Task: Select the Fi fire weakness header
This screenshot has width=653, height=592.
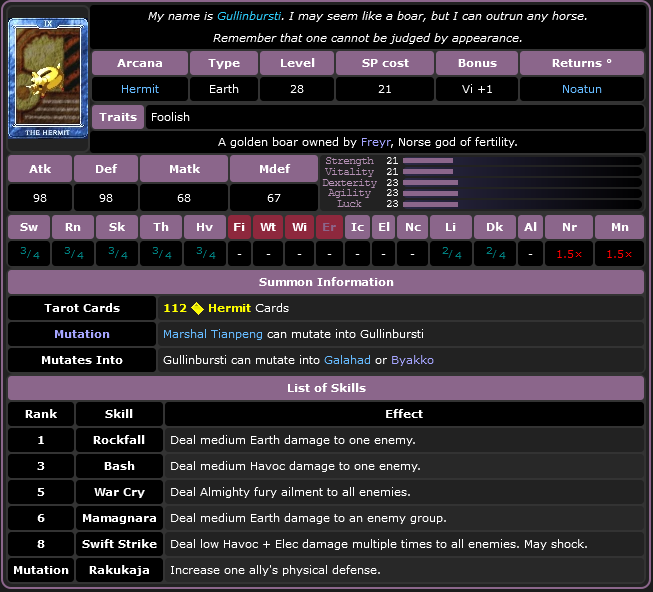Action: pyautogui.click(x=239, y=227)
